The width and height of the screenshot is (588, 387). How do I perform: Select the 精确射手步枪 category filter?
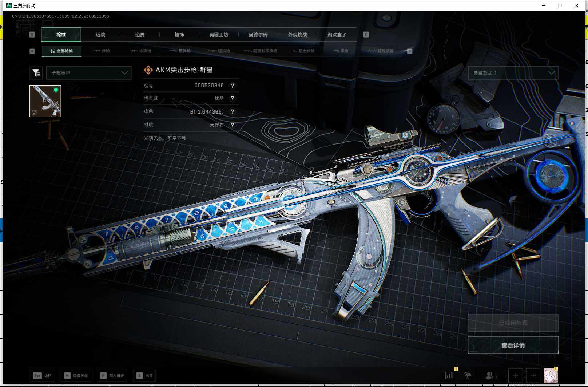260,51
